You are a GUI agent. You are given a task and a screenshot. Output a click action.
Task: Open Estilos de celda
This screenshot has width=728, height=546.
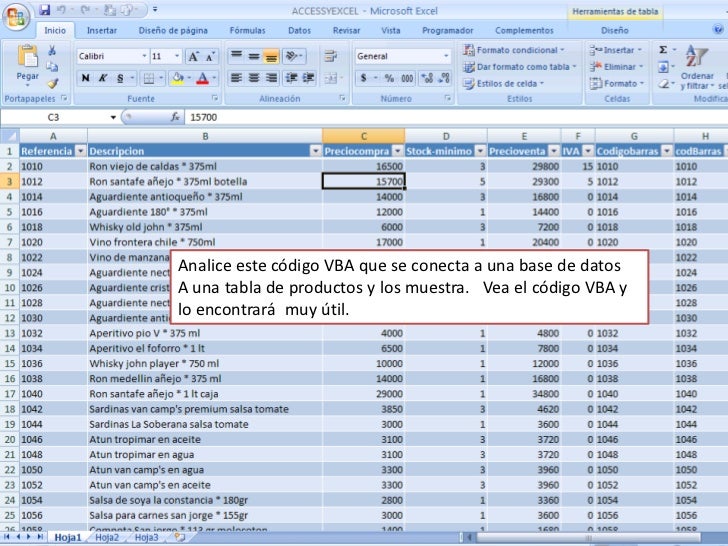(x=503, y=84)
